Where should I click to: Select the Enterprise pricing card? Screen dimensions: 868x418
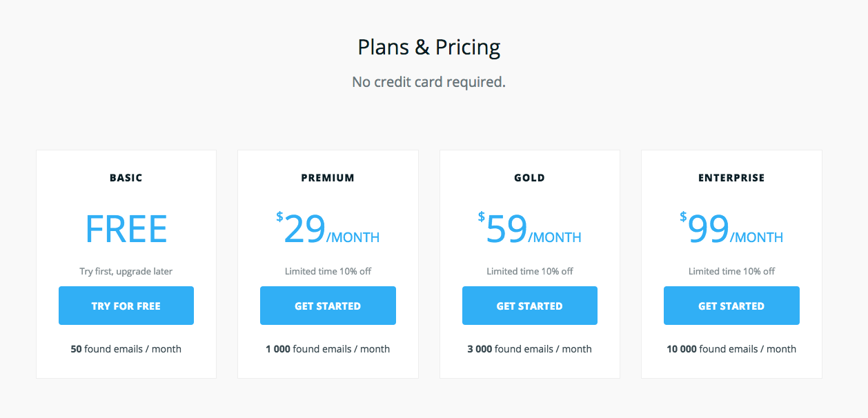tap(731, 263)
